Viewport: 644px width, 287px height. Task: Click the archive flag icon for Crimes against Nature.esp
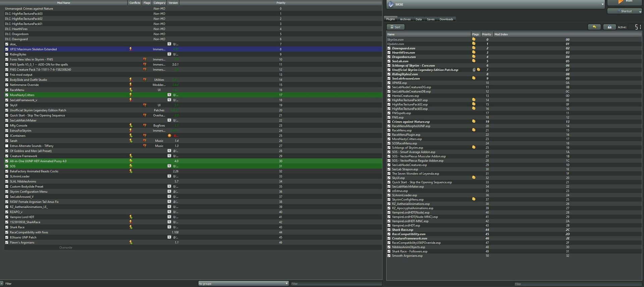(474, 121)
